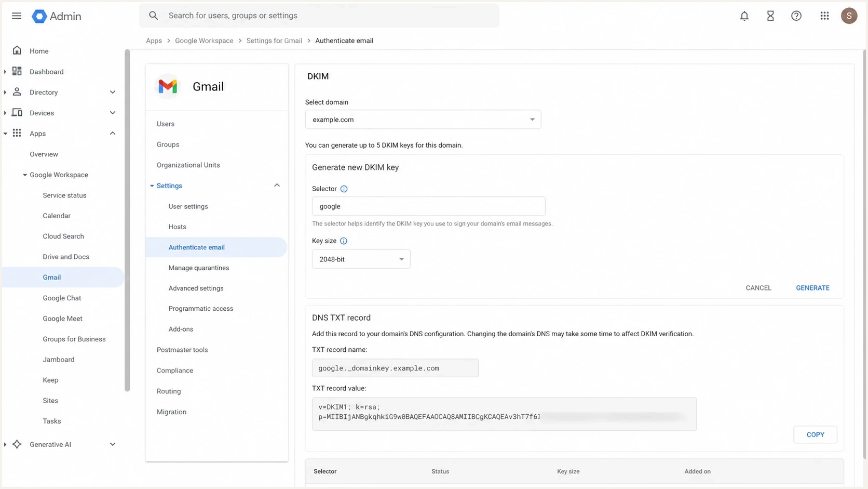Open Add-ons settings
Image resolution: width=868 pixels, height=489 pixels.
[x=181, y=329]
